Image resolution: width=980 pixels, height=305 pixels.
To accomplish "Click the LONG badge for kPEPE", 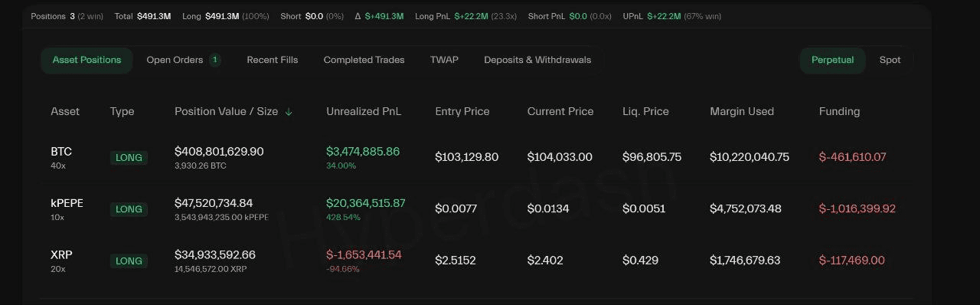I will (x=129, y=209).
